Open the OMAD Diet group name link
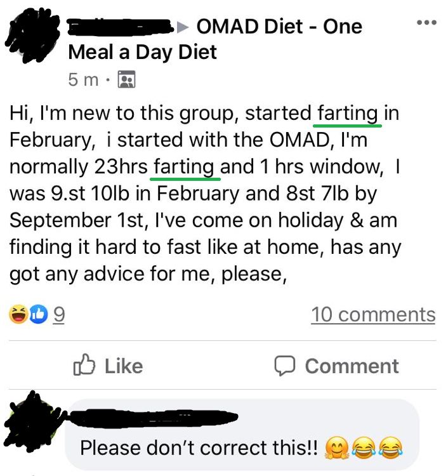Viewport: 448px width, 476px height. point(279,27)
